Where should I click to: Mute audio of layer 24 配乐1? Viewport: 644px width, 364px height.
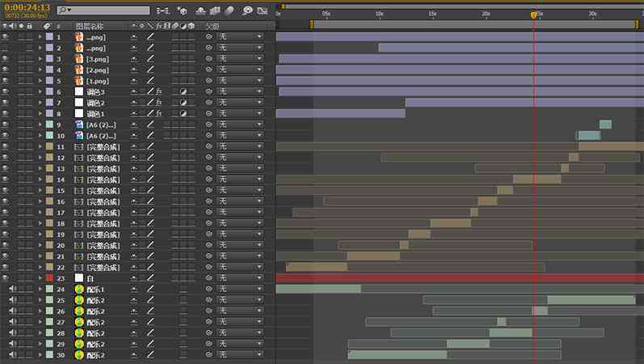(x=13, y=289)
